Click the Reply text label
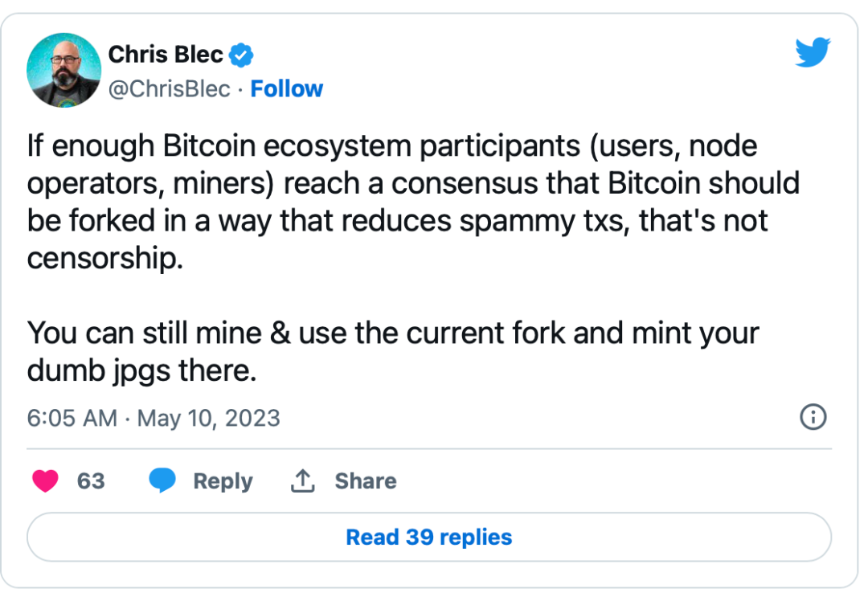The height and width of the screenshot is (601, 868). pos(223,481)
